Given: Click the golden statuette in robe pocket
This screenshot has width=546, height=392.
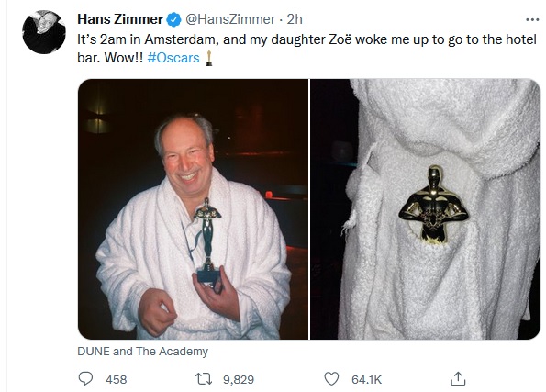Looking at the screenshot, I should pos(434,204).
